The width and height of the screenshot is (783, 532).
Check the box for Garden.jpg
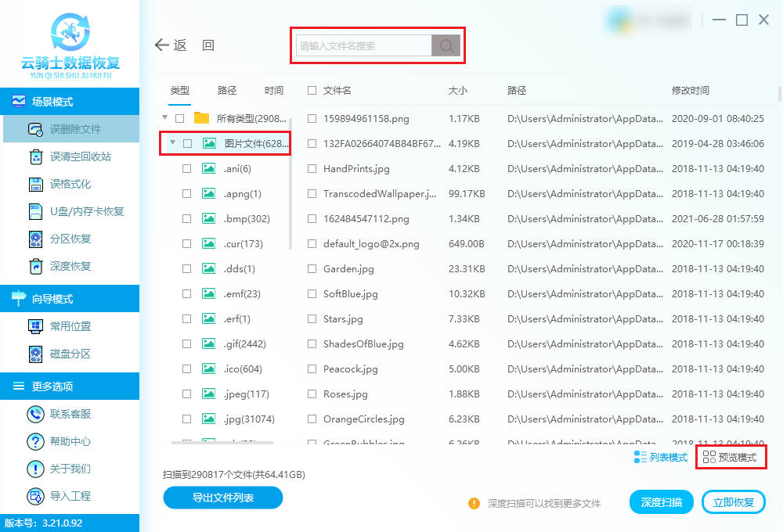coord(312,269)
